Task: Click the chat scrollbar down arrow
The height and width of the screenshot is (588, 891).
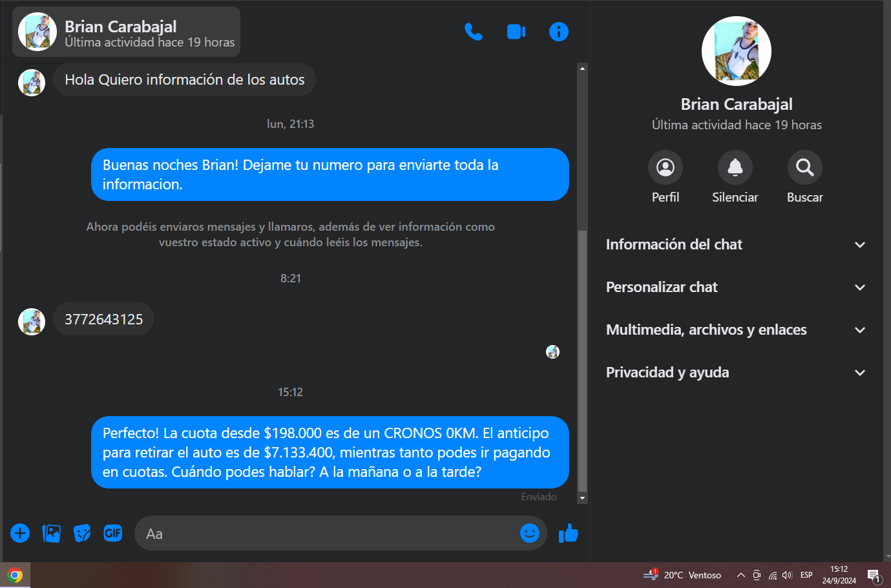Action: pos(582,498)
